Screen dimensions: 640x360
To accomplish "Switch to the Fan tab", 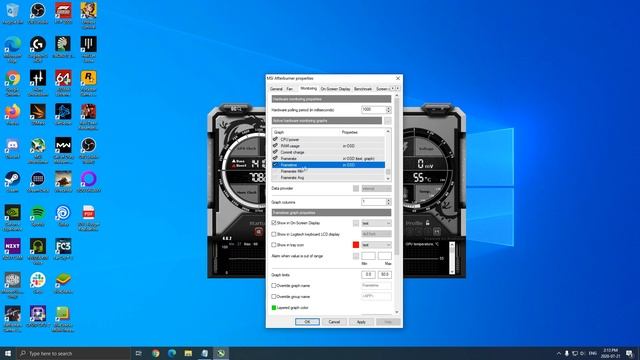I will [289, 89].
